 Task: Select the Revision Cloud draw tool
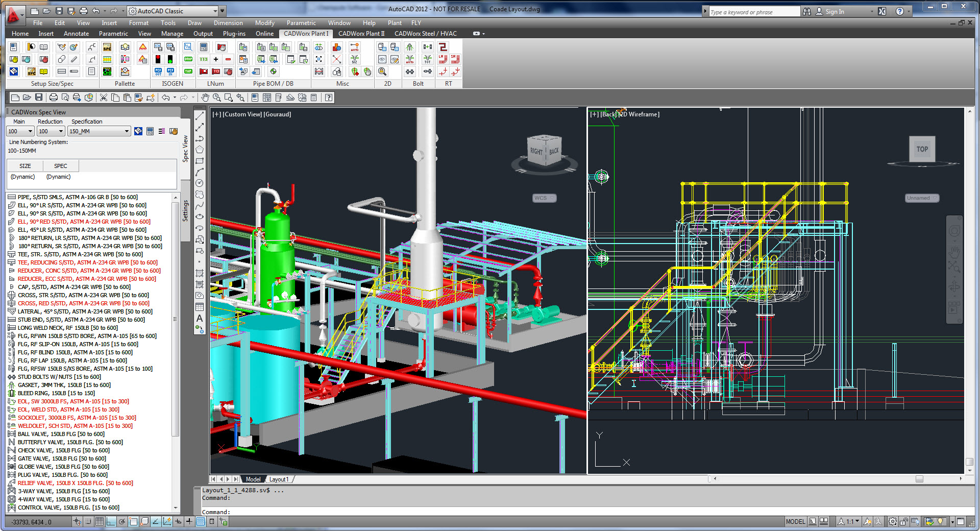[200, 195]
